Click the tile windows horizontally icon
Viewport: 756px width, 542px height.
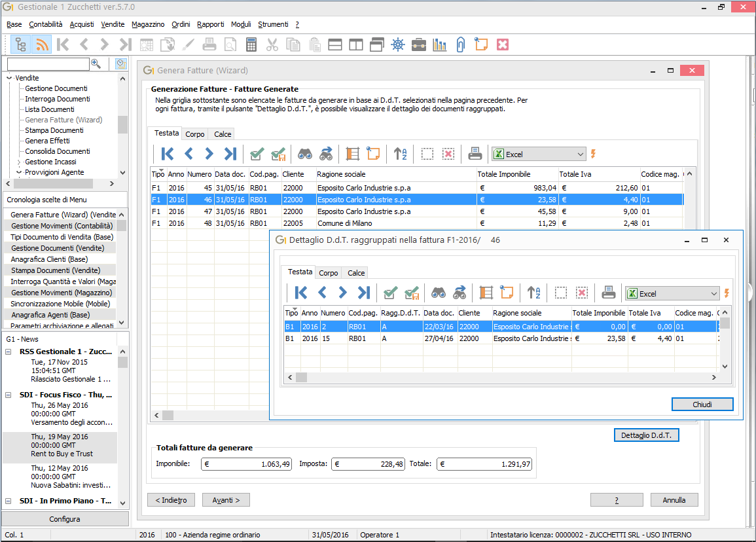tap(335, 45)
